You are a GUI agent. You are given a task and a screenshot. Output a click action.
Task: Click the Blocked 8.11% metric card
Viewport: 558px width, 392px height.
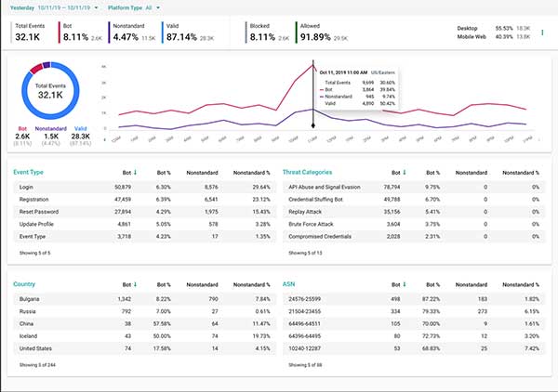point(270,33)
